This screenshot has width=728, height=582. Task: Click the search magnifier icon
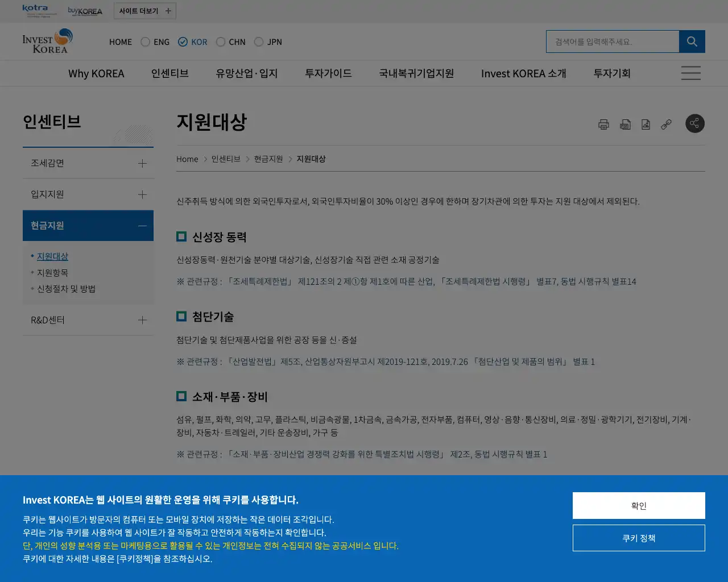click(x=692, y=41)
